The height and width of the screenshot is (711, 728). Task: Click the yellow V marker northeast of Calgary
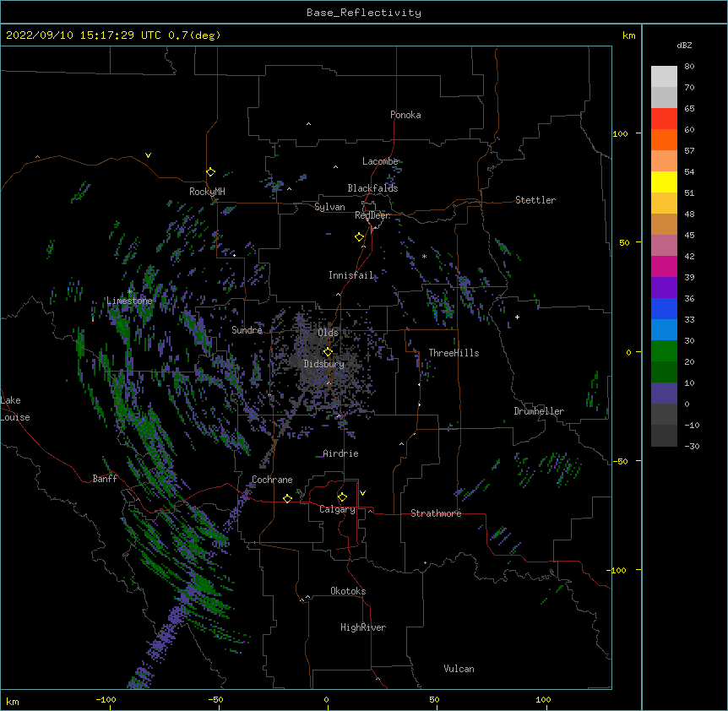(x=362, y=493)
